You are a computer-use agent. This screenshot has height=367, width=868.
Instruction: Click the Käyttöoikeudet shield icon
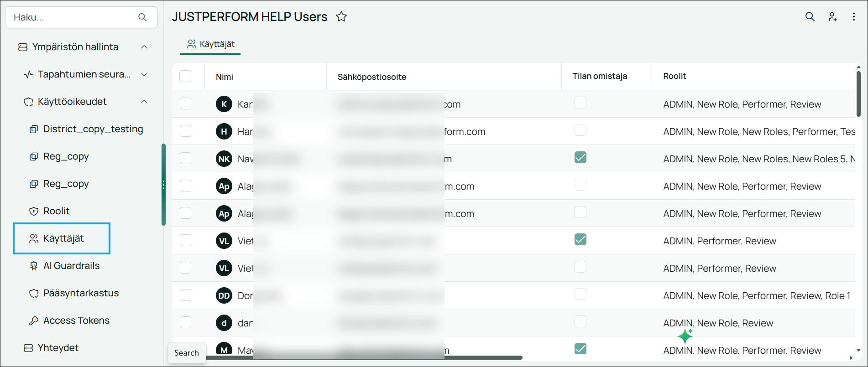click(28, 102)
